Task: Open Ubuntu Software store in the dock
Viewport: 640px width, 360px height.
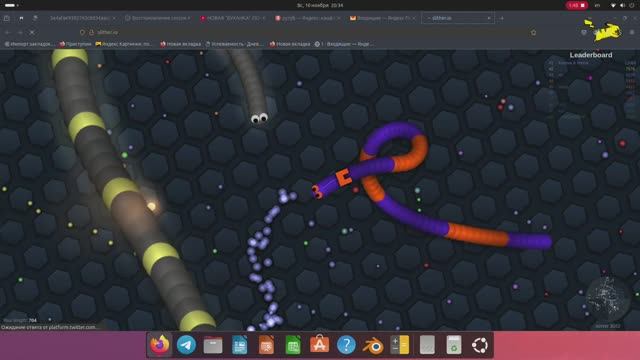Action: click(x=320, y=345)
